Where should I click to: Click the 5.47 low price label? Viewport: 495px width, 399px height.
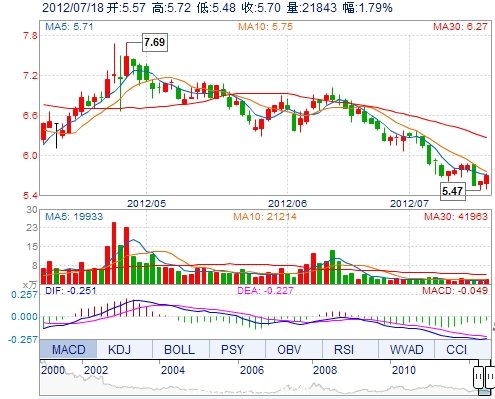453,191
